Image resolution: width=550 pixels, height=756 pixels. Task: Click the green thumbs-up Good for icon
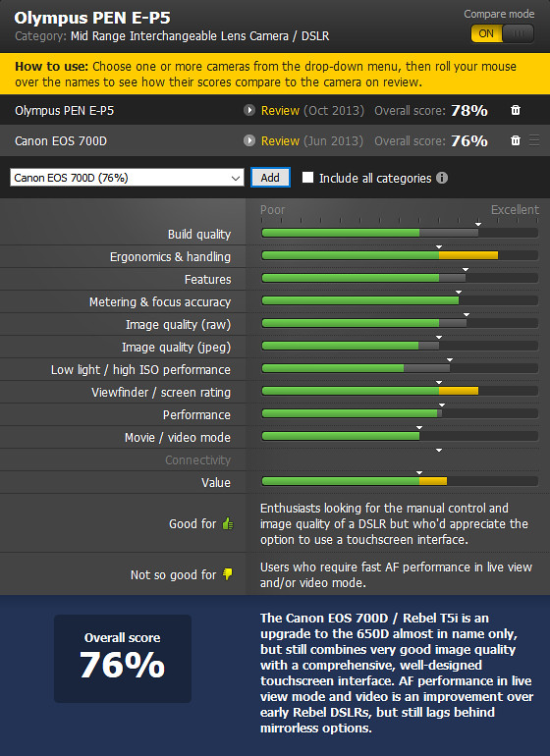(x=228, y=523)
